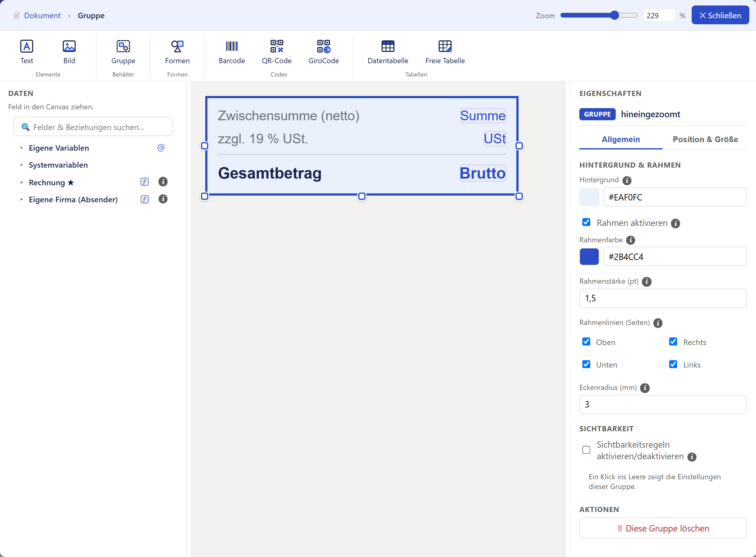This screenshot has width=756, height=557.
Task: Show info for Eckenradius (mm)
Action: point(645,388)
